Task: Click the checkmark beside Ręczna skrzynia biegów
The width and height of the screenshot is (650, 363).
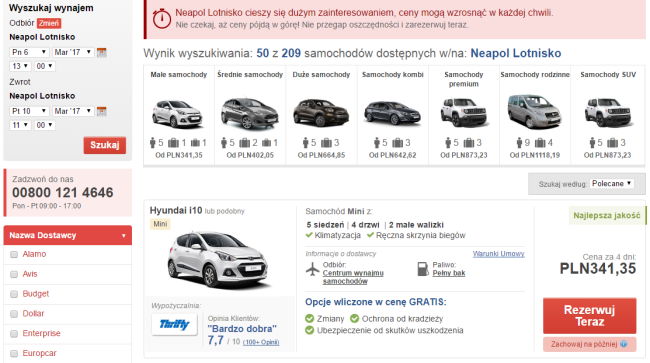Action: pyautogui.click(x=370, y=235)
